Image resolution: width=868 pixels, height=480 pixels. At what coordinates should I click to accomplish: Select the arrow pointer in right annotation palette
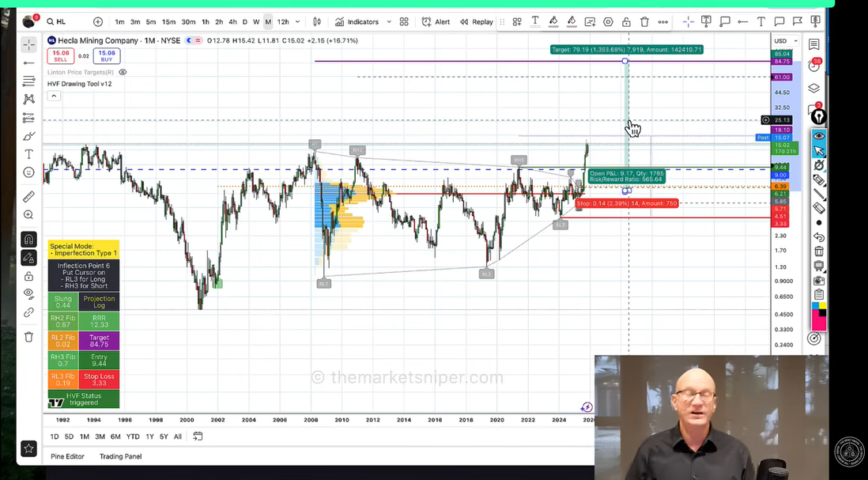click(819, 150)
